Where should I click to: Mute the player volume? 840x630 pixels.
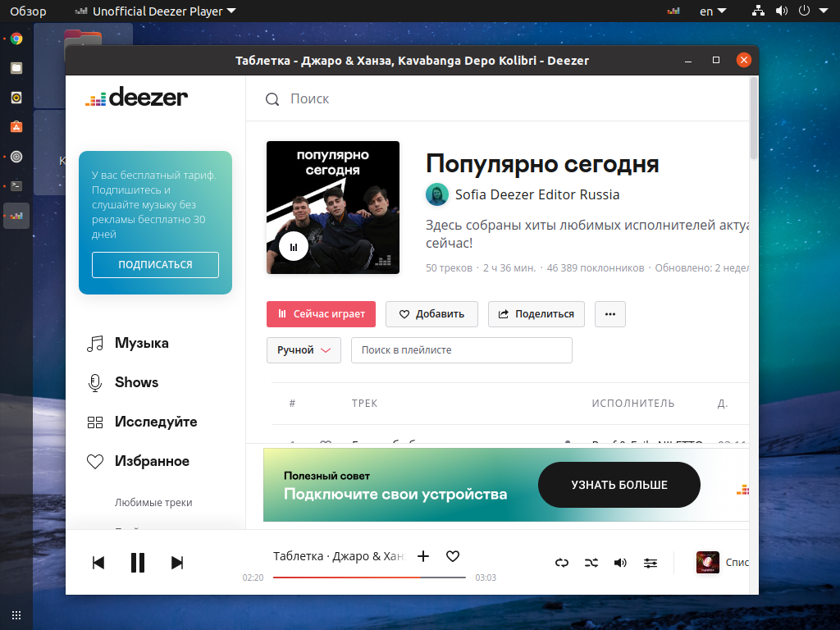click(620, 563)
